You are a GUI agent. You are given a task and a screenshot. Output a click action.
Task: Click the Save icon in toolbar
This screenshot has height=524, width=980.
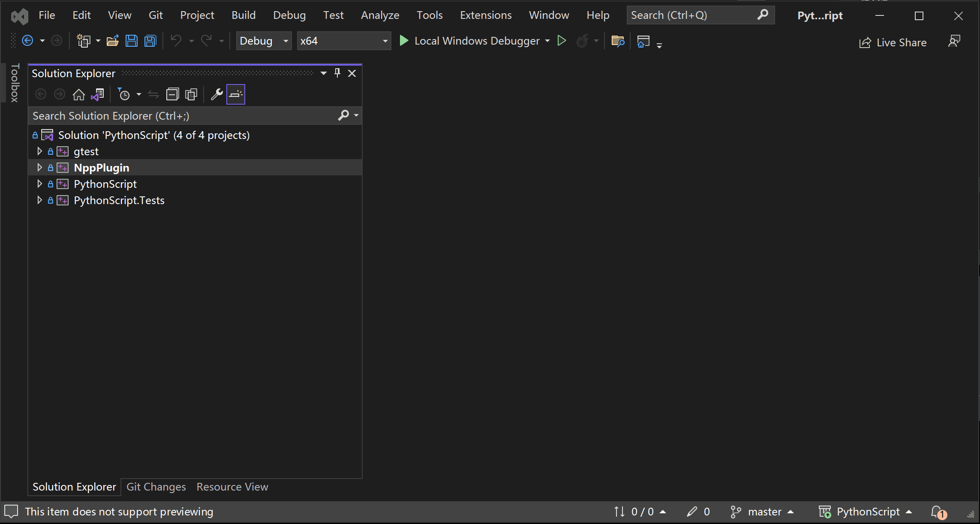[132, 41]
